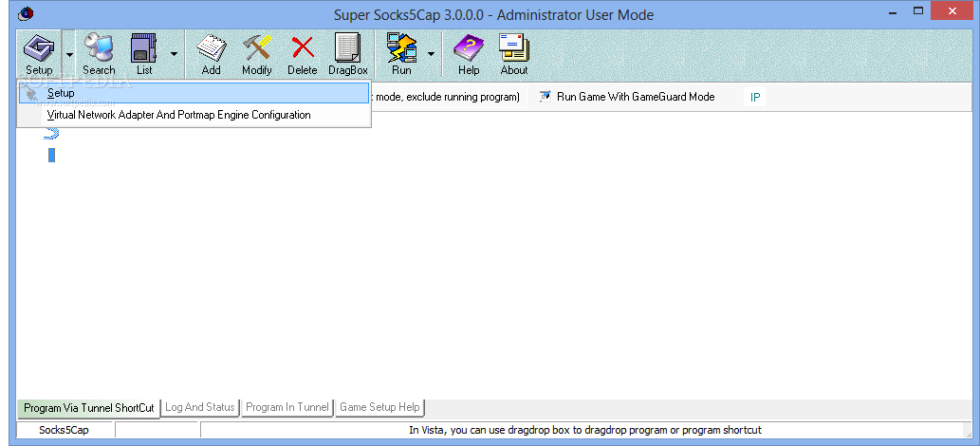Click the About toolbar icon
980x446 pixels.
514,54
